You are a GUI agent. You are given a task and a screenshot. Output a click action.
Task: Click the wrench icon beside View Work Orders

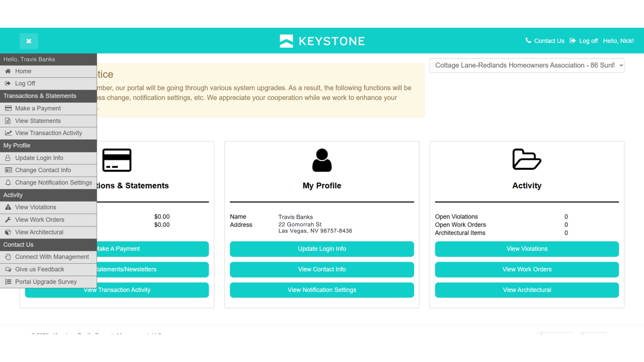[8, 219]
